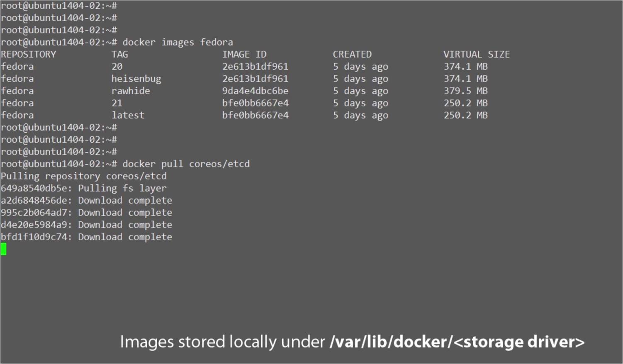This screenshot has width=623, height=364.
Task: Select the CREATED column header
Action: (x=352, y=54)
